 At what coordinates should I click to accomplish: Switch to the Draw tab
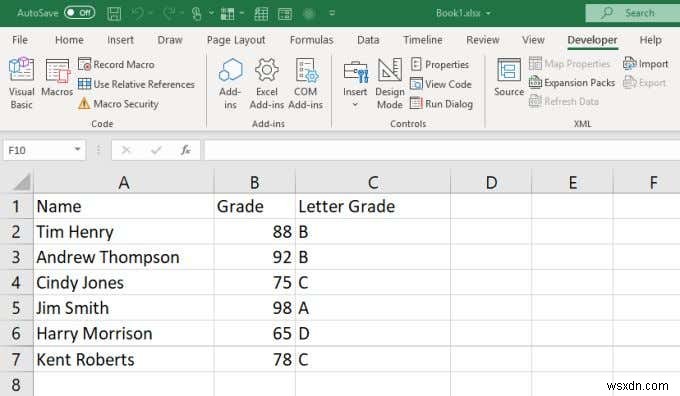(170, 40)
